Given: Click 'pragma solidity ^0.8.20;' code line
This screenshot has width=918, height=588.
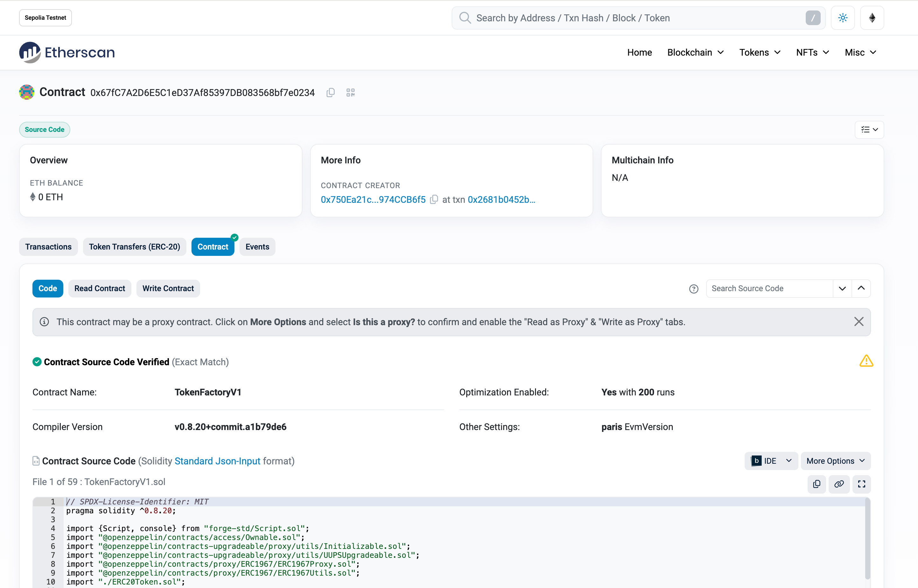Looking at the screenshot, I should [121, 511].
